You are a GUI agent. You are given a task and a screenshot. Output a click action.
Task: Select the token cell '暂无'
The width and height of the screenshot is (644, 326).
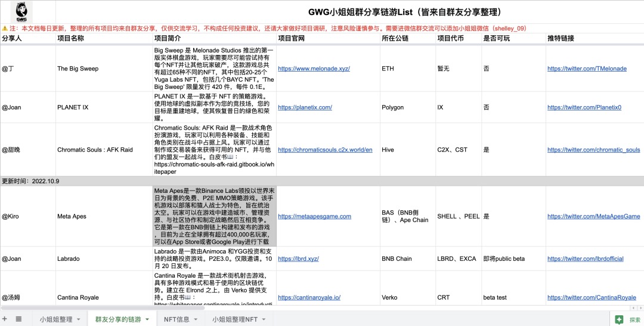coord(459,69)
